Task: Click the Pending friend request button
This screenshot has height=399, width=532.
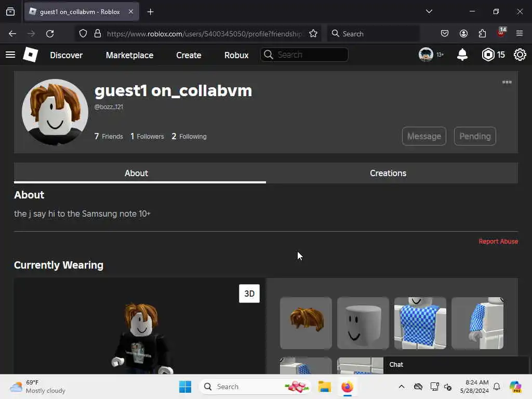Action: coord(475,136)
